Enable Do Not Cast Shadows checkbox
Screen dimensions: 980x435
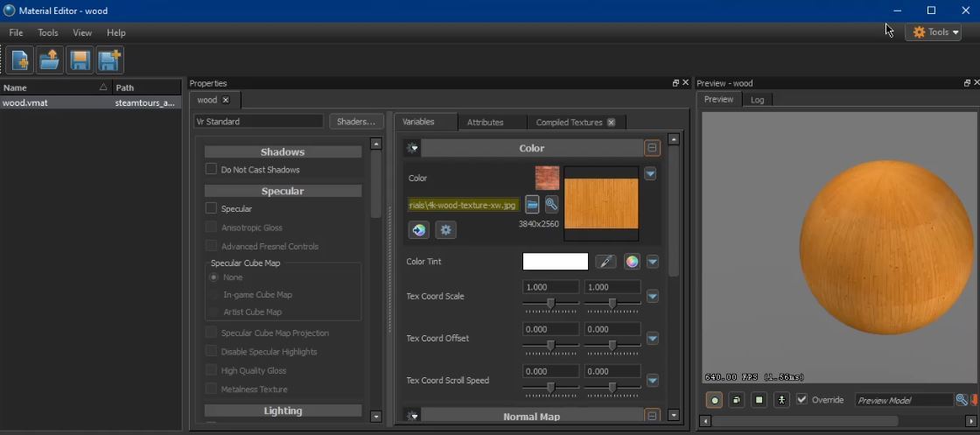click(x=211, y=170)
